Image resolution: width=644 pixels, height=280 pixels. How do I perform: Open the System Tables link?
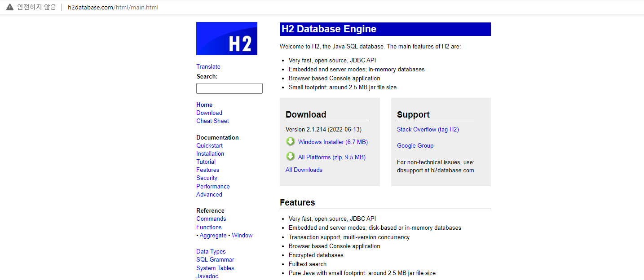tap(215, 268)
